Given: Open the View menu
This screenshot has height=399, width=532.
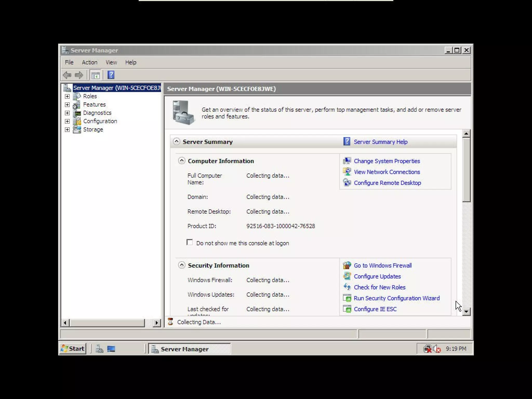Looking at the screenshot, I should [x=111, y=62].
